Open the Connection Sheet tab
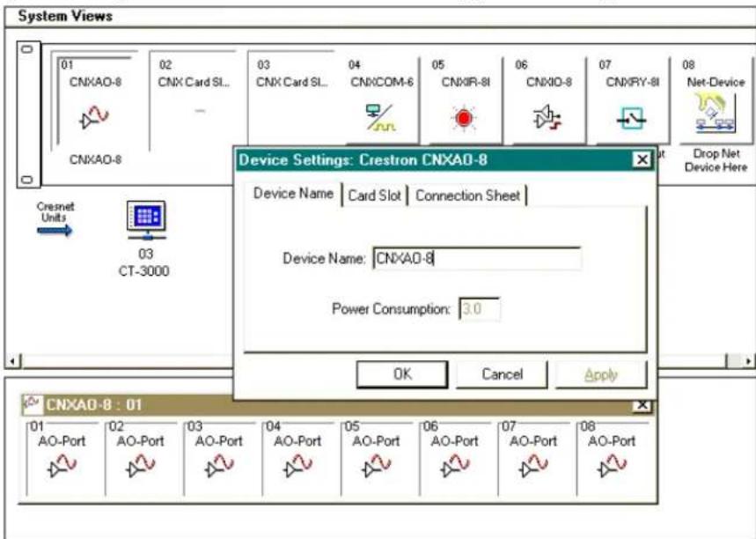This screenshot has height=539, width=756. click(467, 196)
